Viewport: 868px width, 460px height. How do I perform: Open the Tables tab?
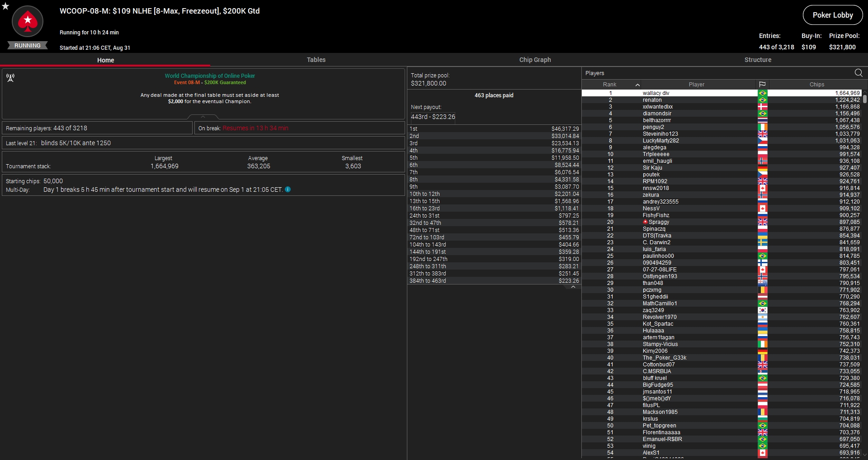point(316,60)
